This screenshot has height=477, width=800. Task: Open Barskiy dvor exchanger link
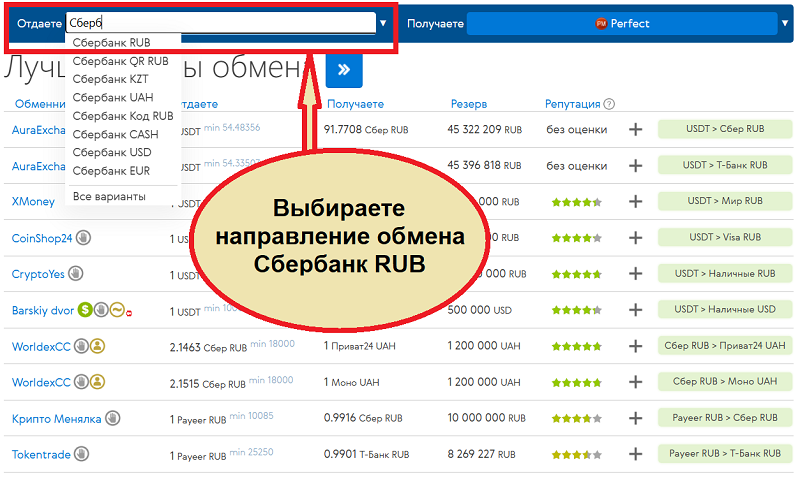[x=43, y=310]
